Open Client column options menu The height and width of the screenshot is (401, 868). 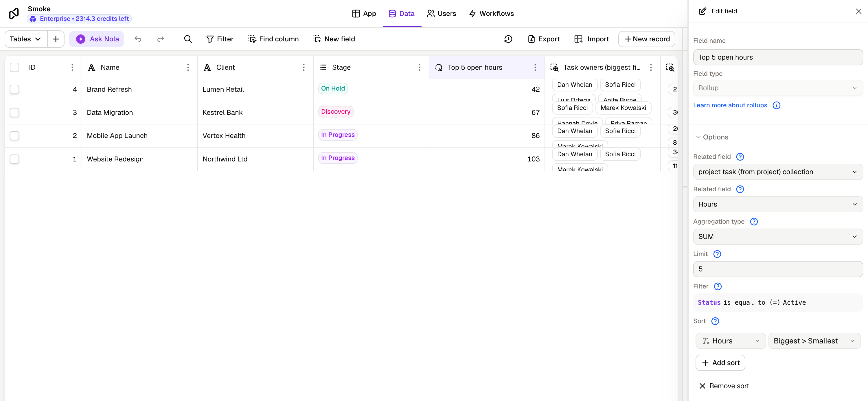coord(304,67)
